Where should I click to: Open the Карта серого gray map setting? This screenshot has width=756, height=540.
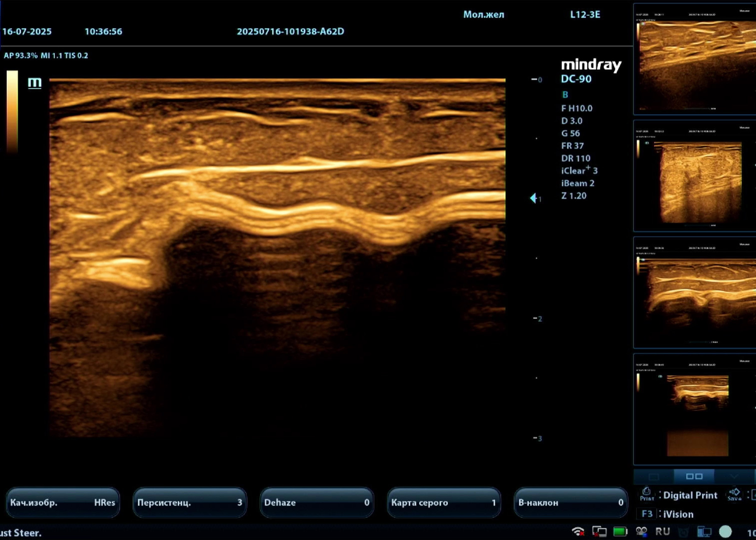point(444,503)
